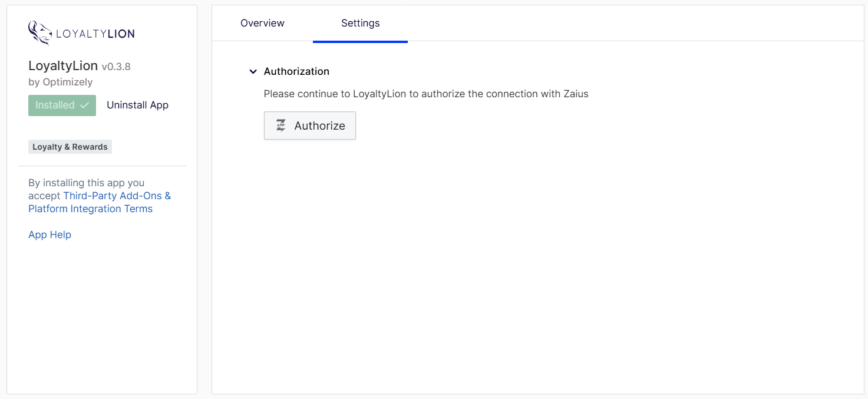The width and height of the screenshot is (868, 399).
Task: Click the Authorization section heading
Action: [x=296, y=71]
